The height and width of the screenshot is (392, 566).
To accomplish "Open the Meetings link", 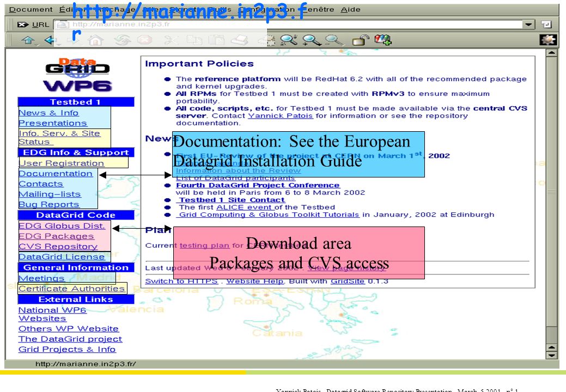I will tap(41, 278).
